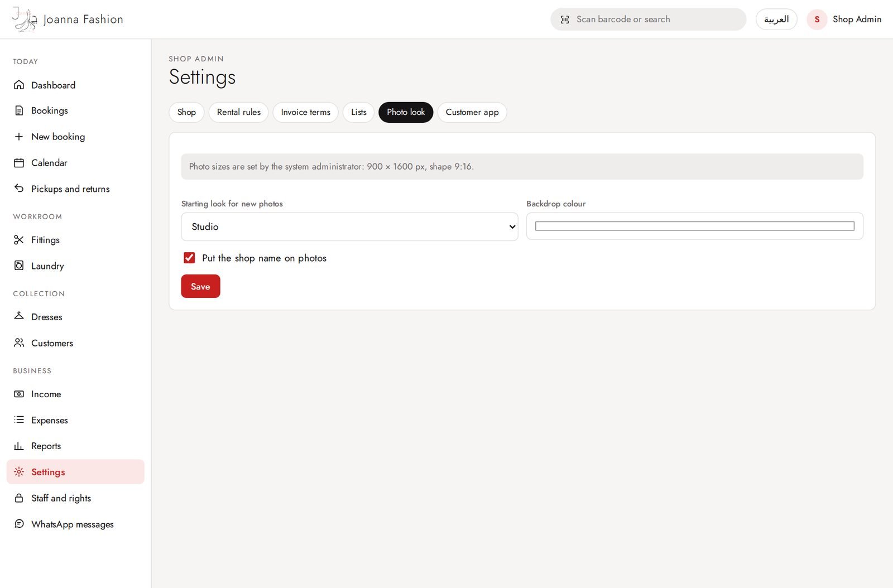Click the Calendar icon in sidebar
Screen dimensions: 893x588
(19, 163)
